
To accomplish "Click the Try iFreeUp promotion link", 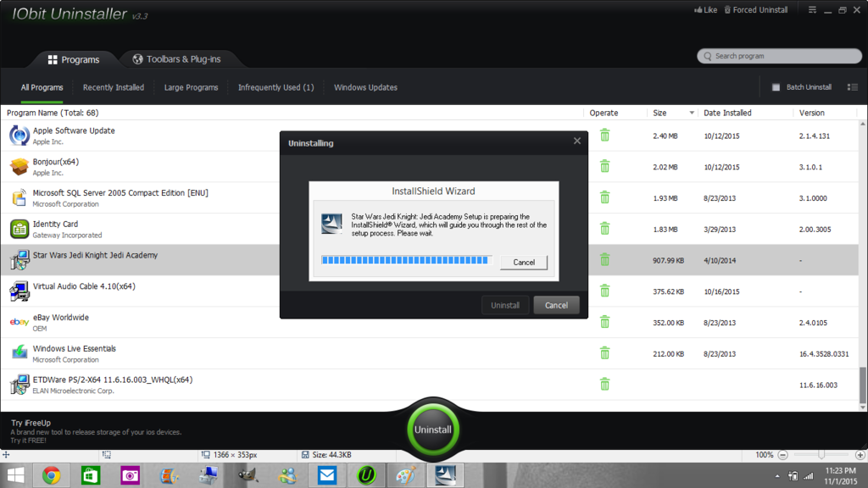I will (96, 431).
